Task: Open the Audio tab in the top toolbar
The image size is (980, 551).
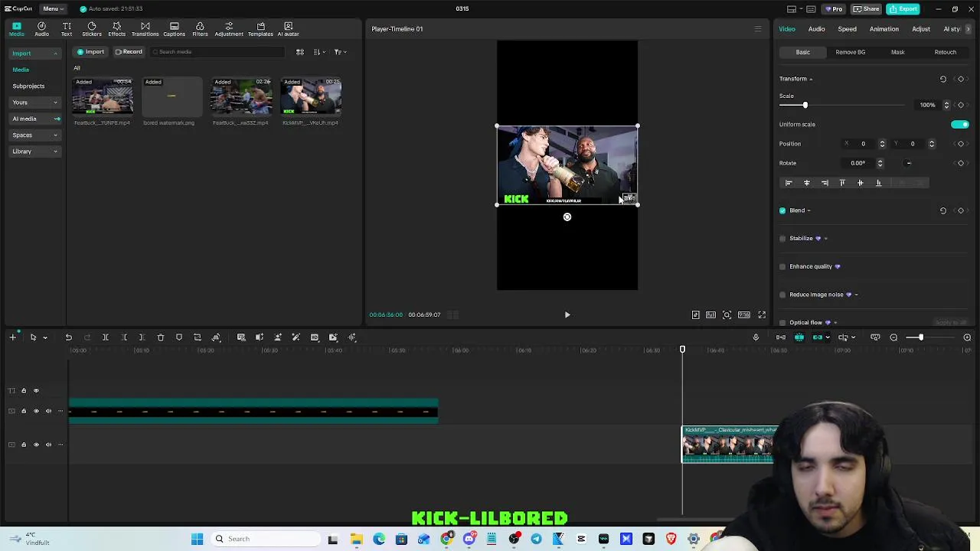Action: (41, 29)
